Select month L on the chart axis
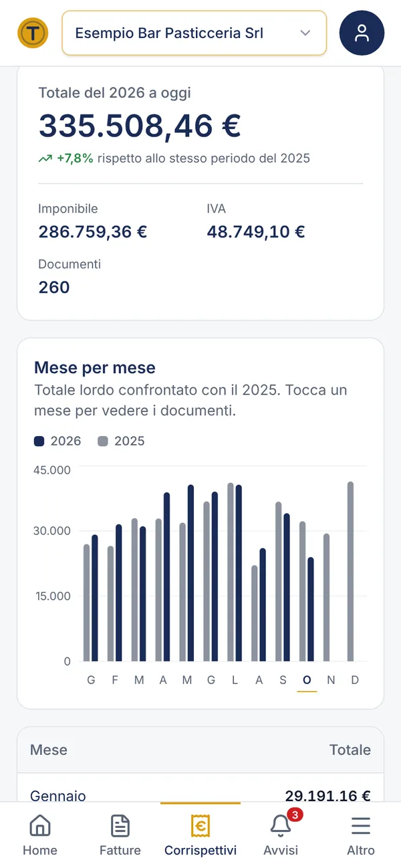401x868 pixels. coord(235,680)
